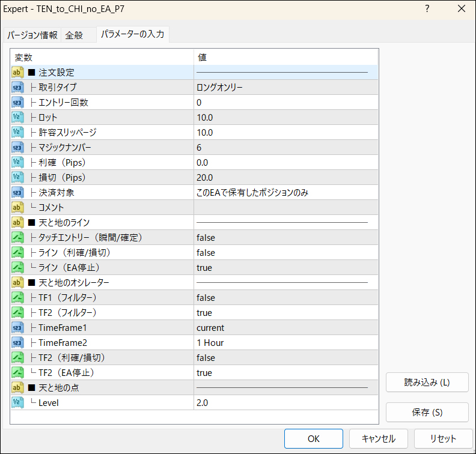Click the double-type icon beside 許容スリッページ
The height and width of the screenshot is (454, 476).
click(x=17, y=133)
